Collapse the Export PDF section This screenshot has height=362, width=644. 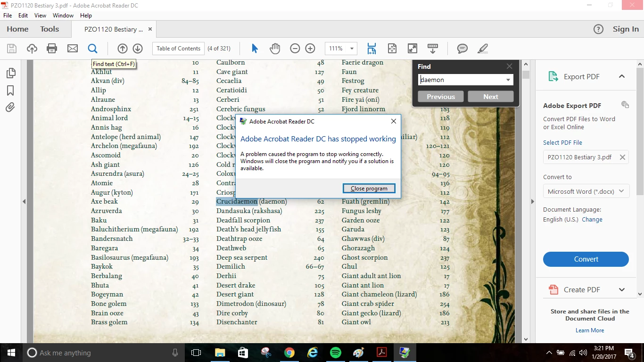pyautogui.click(x=622, y=76)
